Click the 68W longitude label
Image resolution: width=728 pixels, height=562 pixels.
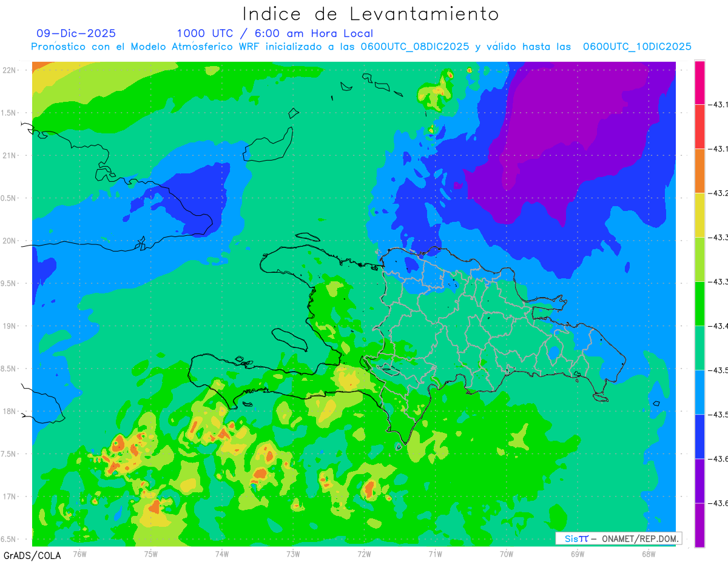tap(649, 554)
